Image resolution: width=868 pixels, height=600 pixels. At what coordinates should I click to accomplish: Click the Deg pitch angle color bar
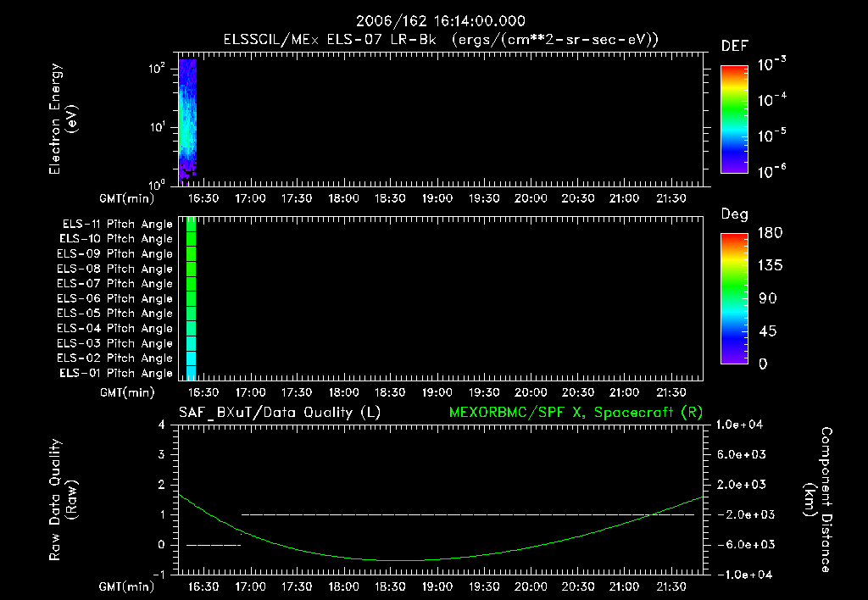click(x=734, y=298)
